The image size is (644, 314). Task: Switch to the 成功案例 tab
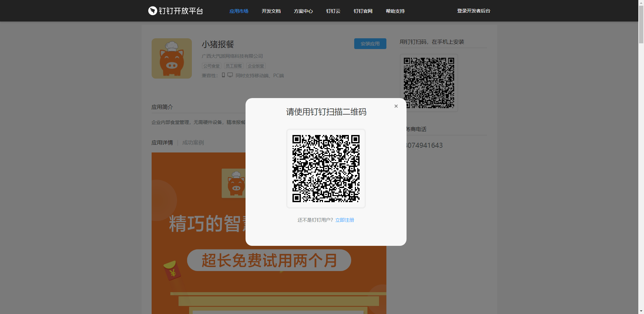pos(193,142)
